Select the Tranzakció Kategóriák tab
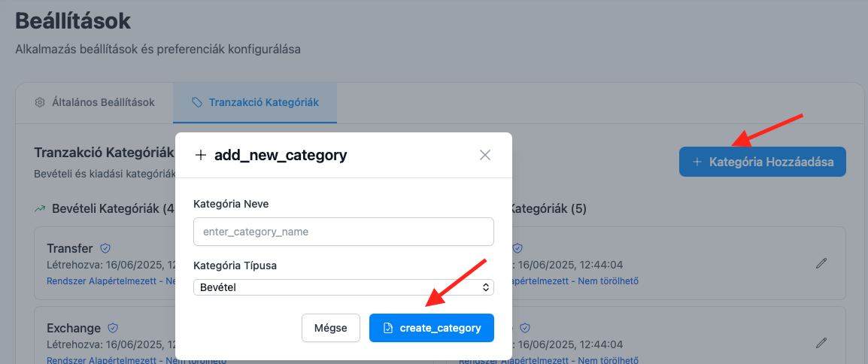The image size is (868, 364). pyautogui.click(x=255, y=102)
